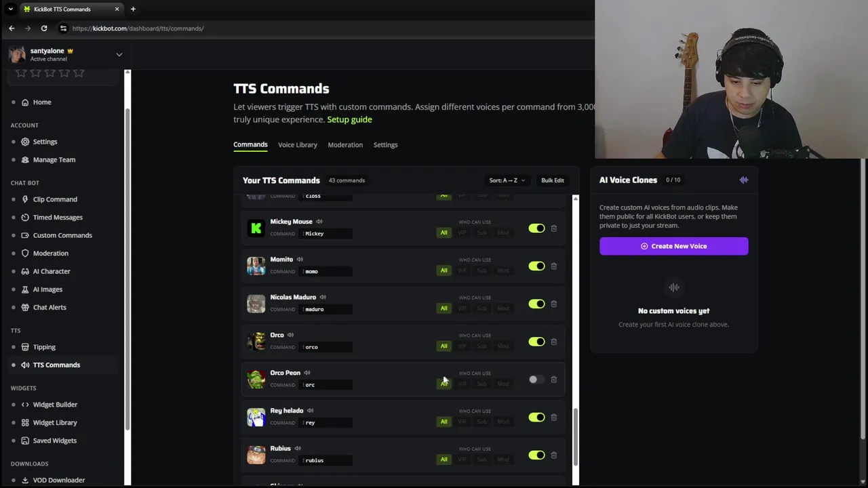Reload the page with the browser refresh icon
The width and height of the screenshot is (868, 488).
pyautogui.click(x=44, y=28)
